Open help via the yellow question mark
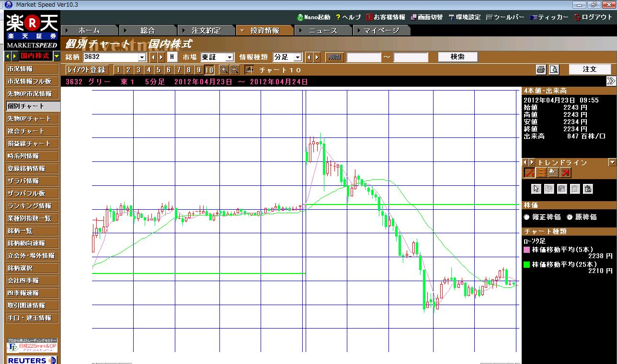 tap(348, 17)
